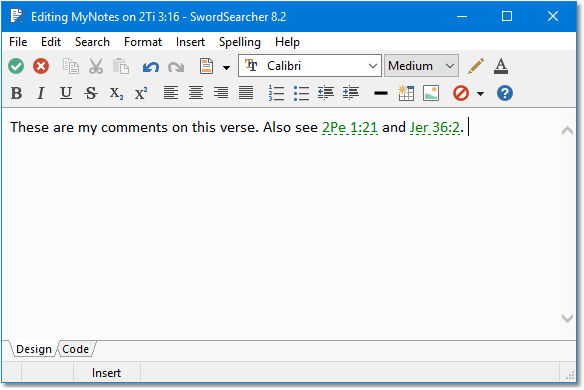Screen dimensions: 584x390
Task: Choose the font color tool
Action: [x=501, y=66]
